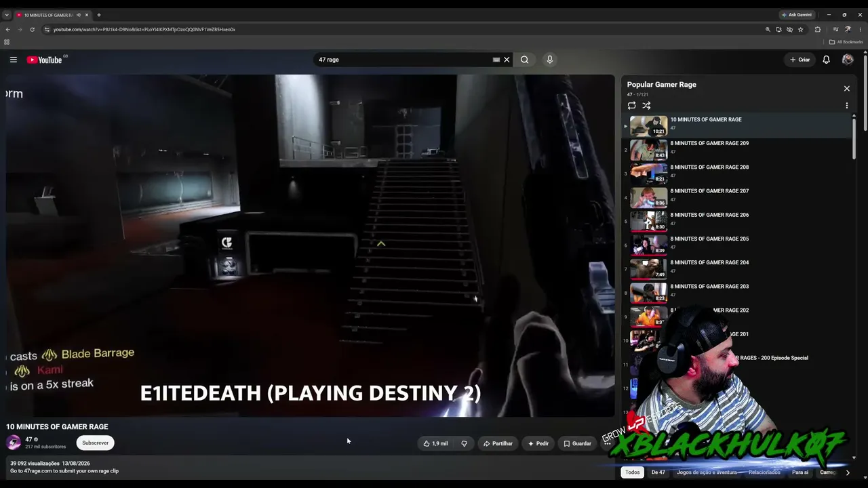The image size is (868, 488).
Task: Go to YouTube home via logo
Action: [x=45, y=60]
